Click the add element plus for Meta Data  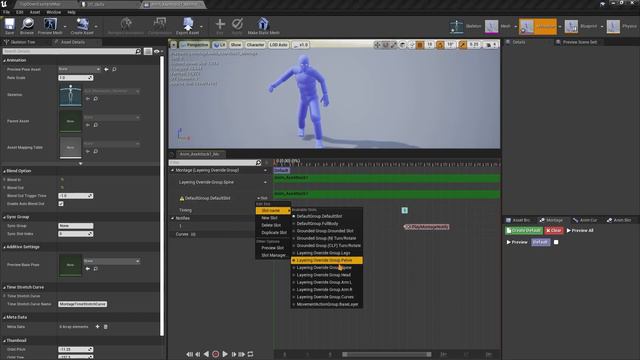point(97,327)
